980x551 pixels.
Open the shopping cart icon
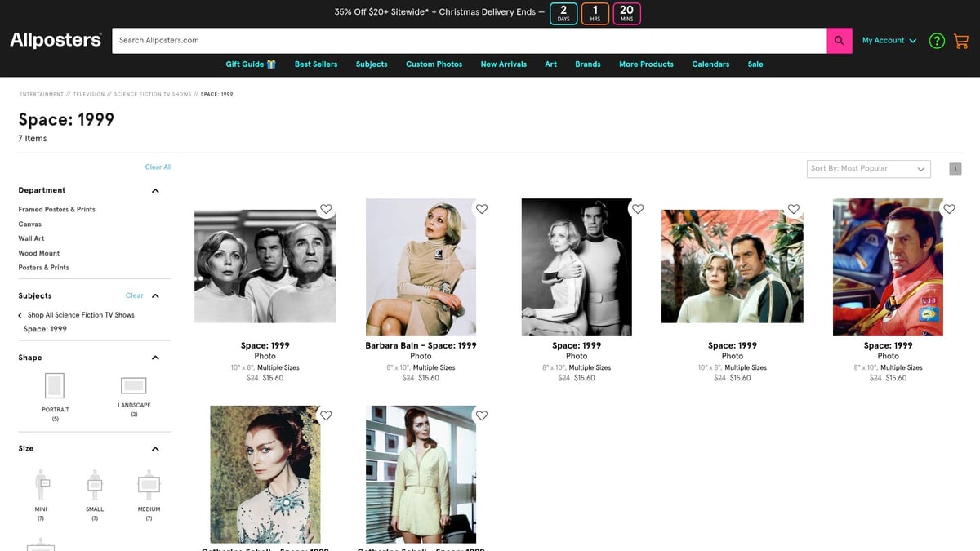(x=960, y=41)
